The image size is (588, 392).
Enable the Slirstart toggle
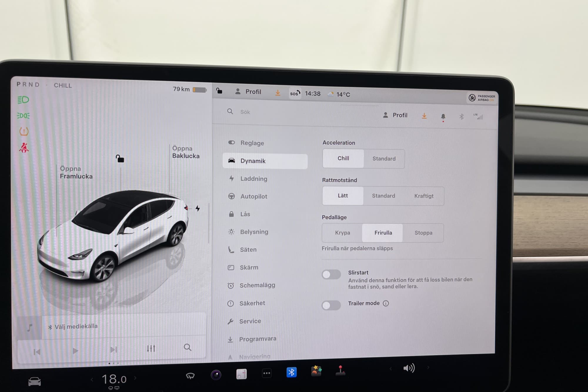pyautogui.click(x=331, y=275)
